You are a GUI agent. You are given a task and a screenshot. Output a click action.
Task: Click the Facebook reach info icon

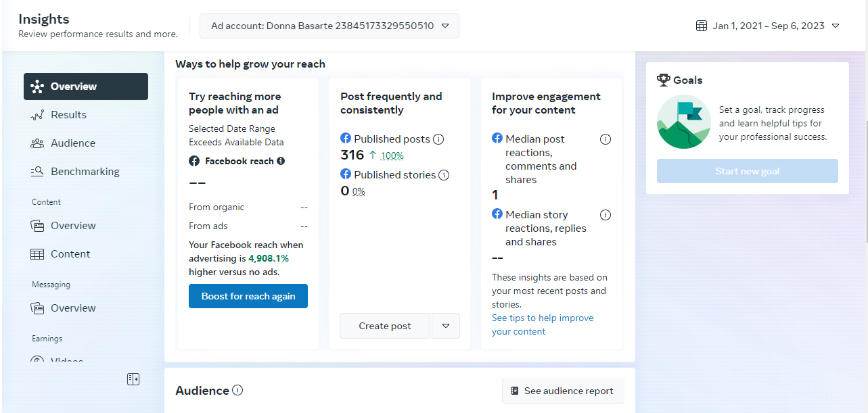point(281,161)
